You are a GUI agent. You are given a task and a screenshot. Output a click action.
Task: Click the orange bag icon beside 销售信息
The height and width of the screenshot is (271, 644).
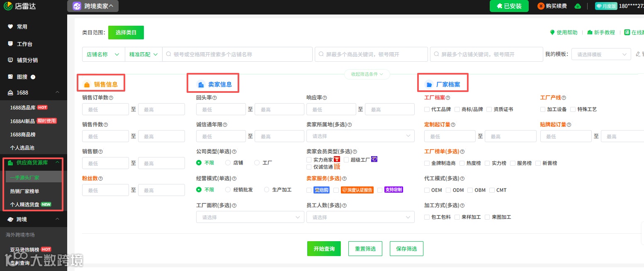(87, 85)
